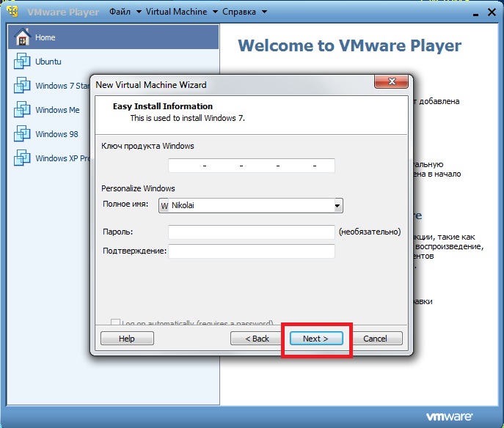Expand the Файл dropdown arrow
This screenshot has height=428, width=504.
pos(139,12)
